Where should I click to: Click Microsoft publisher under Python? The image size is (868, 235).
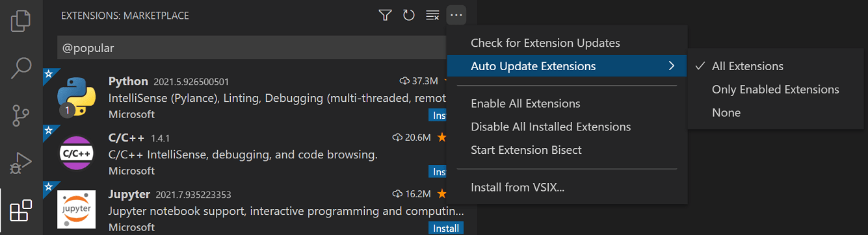pos(131,114)
